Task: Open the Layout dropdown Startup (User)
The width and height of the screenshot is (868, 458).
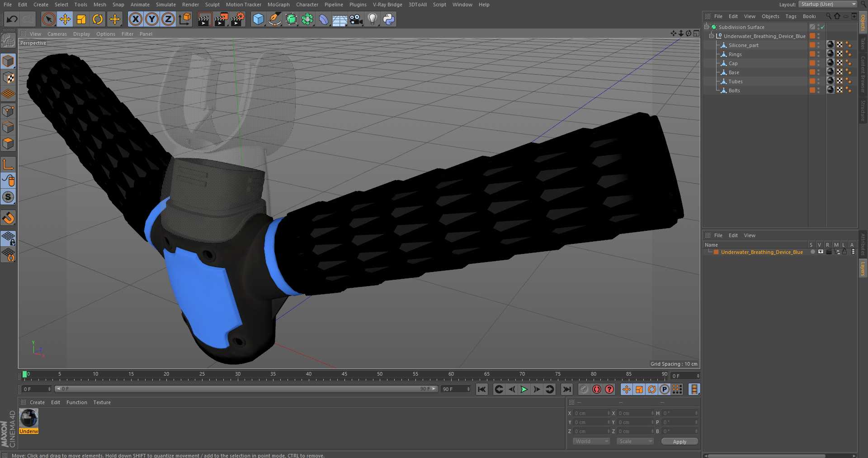Action: click(828, 4)
